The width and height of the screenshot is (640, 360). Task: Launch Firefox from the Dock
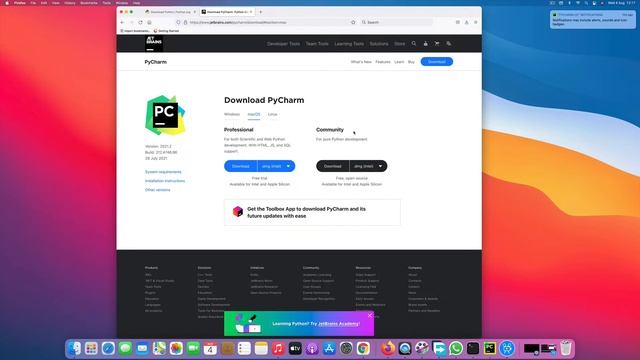(388, 348)
